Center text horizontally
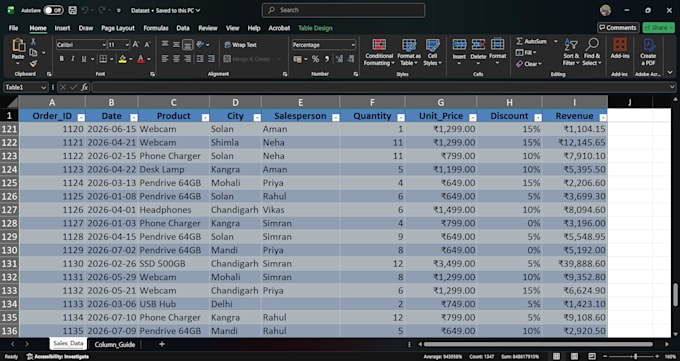 pyautogui.click(x=176, y=59)
